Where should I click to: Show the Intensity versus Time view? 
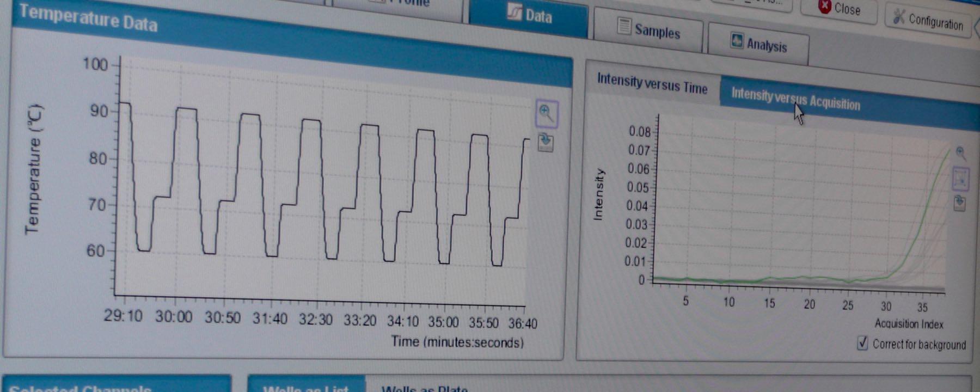[652, 84]
